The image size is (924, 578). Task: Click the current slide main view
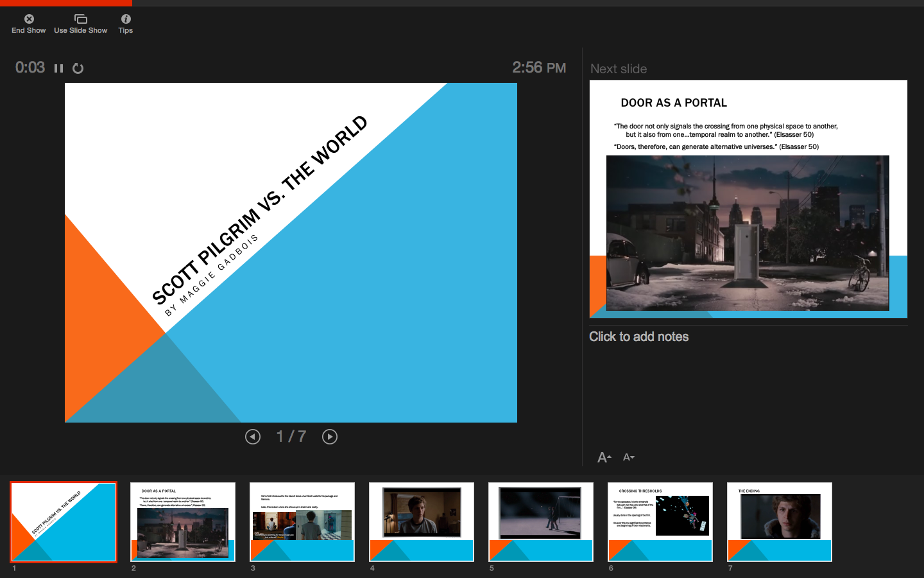point(291,252)
